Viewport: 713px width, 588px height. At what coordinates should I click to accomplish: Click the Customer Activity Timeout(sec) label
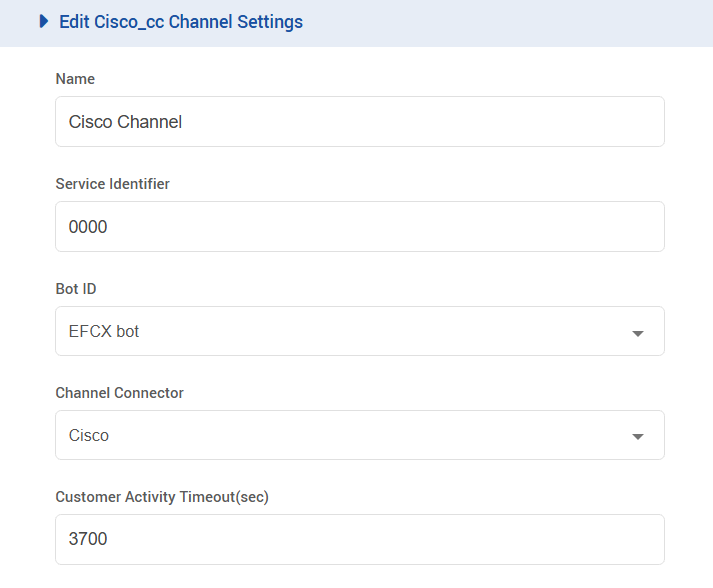[162, 497]
